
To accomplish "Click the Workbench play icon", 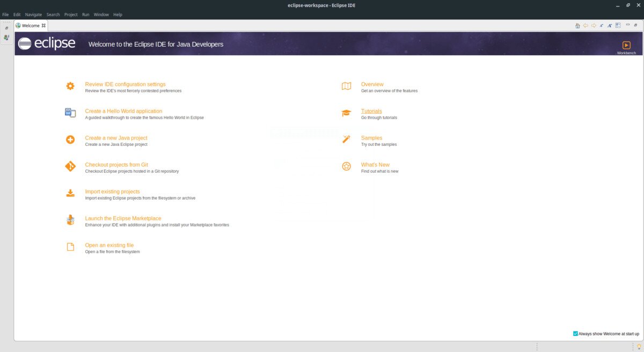I will 626,45.
